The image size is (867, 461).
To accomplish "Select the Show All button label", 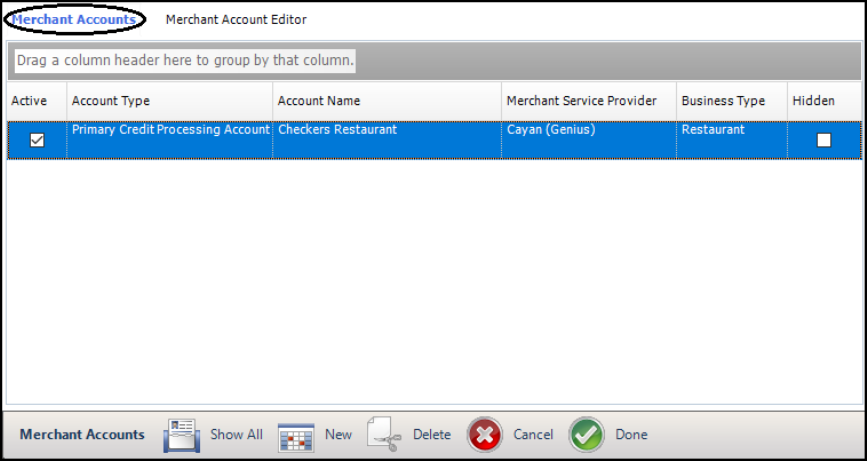I will [x=236, y=434].
